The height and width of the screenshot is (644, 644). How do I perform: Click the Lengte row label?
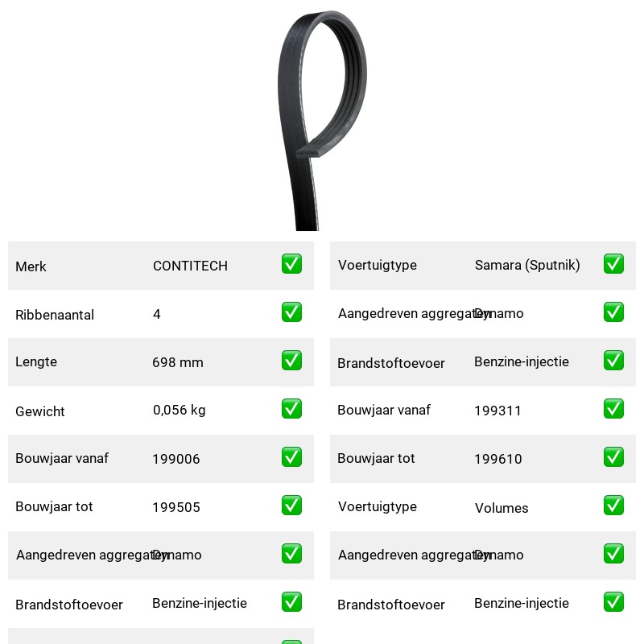(x=36, y=361)
